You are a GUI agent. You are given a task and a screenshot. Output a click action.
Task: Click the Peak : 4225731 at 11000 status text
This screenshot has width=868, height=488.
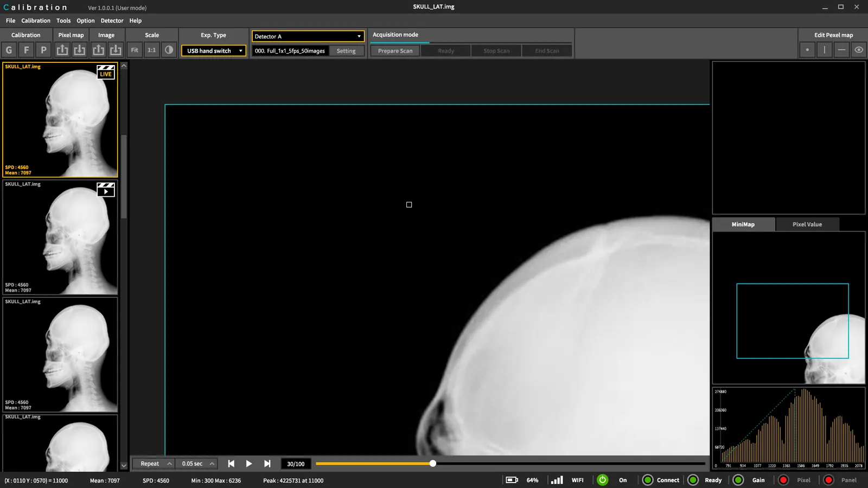coord(293,480)
